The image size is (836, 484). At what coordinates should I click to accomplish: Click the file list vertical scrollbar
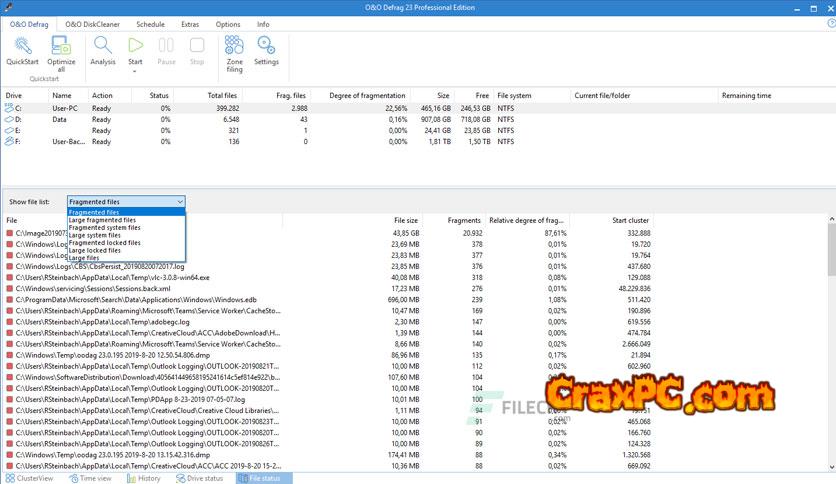coord(830,300)
